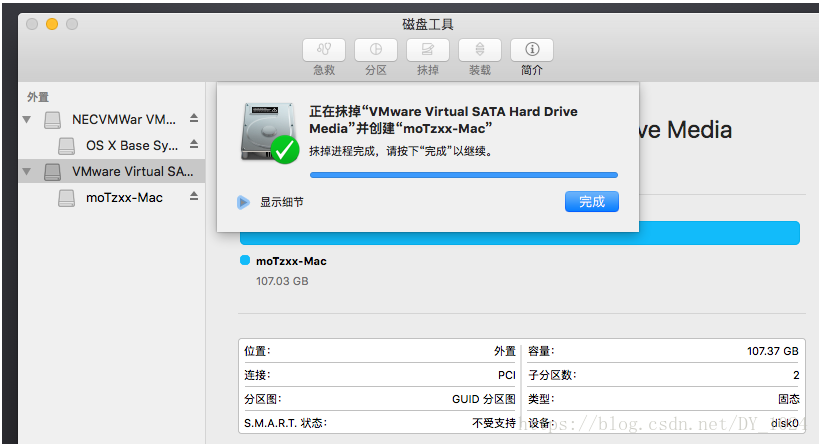Click the PCI connection value
This screenshot has width=819, height=444.
pos(507,375)
